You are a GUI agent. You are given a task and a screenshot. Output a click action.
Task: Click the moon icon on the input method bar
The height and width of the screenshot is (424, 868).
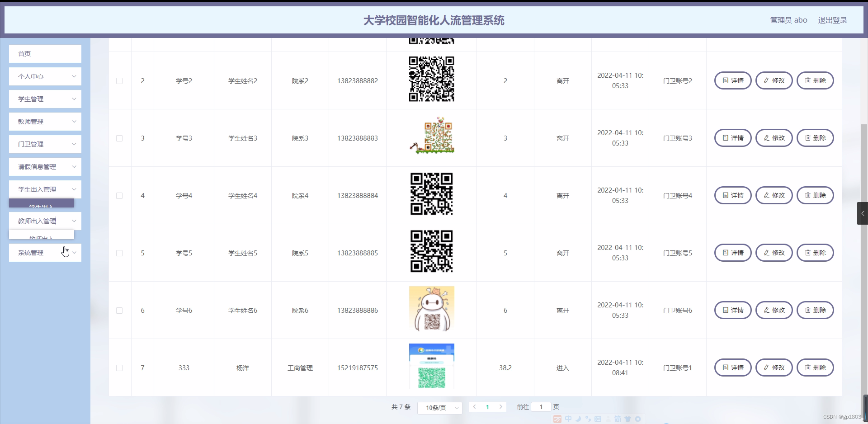pos(578,419)
